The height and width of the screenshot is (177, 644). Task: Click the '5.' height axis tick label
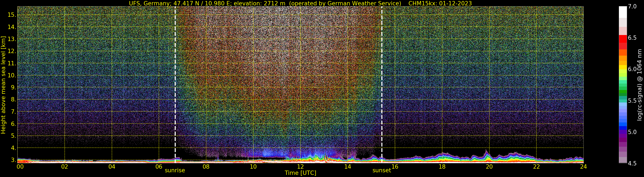coord(14,136)
